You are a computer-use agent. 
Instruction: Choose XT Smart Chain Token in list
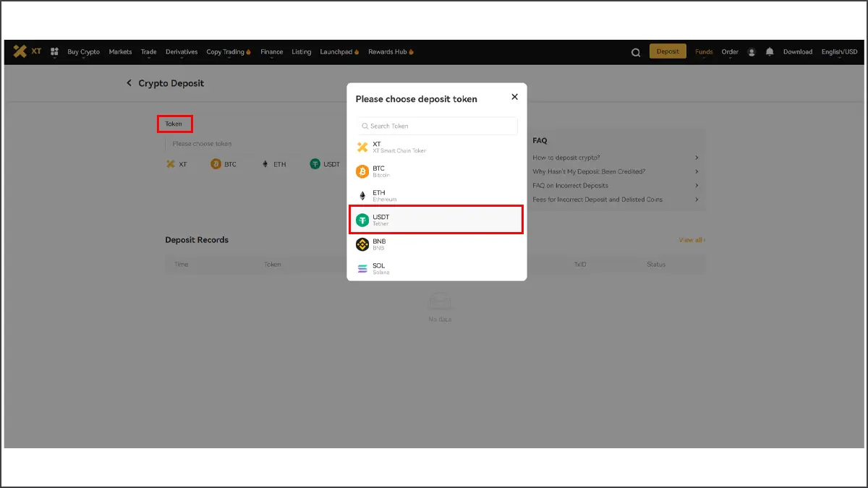436,147
